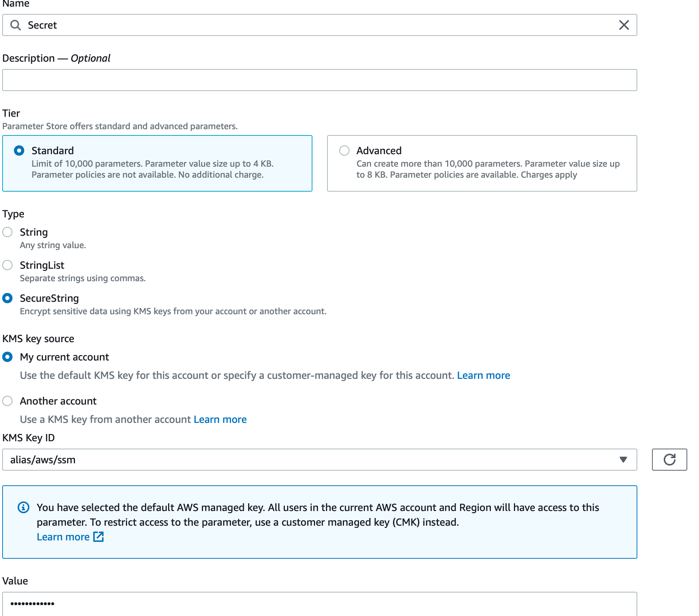Viewport: 699px width, 616px height.
Task: Click the 'Description — Optional' label
Action: [56, 58]
